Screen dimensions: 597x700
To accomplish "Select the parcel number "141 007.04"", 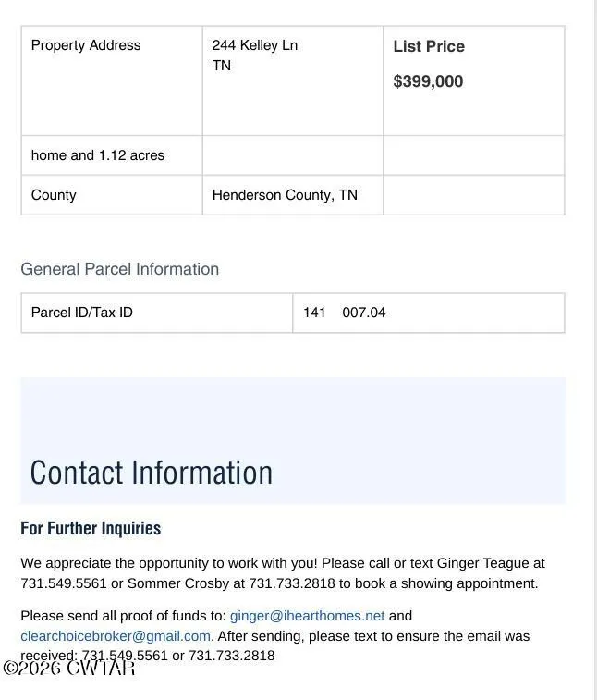I will click(x=344, y=313).
